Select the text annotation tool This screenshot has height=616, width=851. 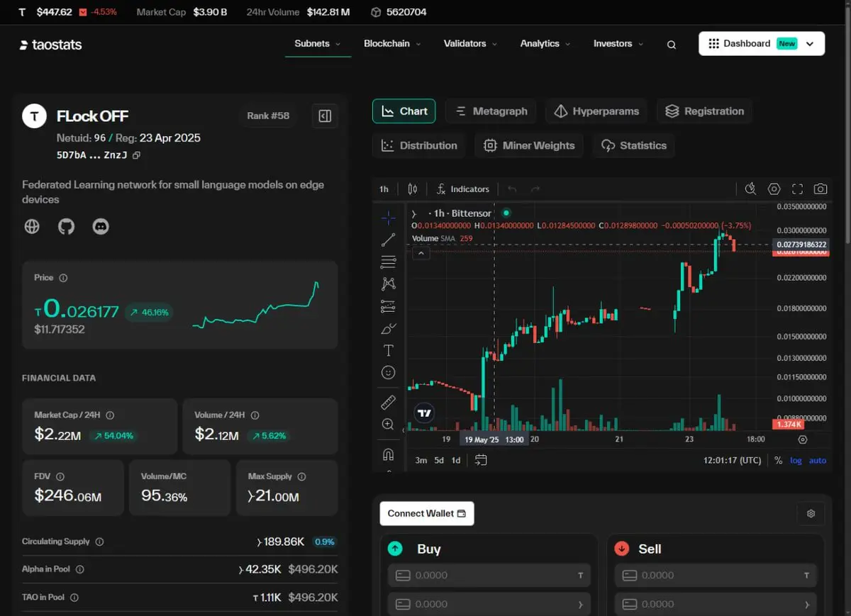coord(388,350)
